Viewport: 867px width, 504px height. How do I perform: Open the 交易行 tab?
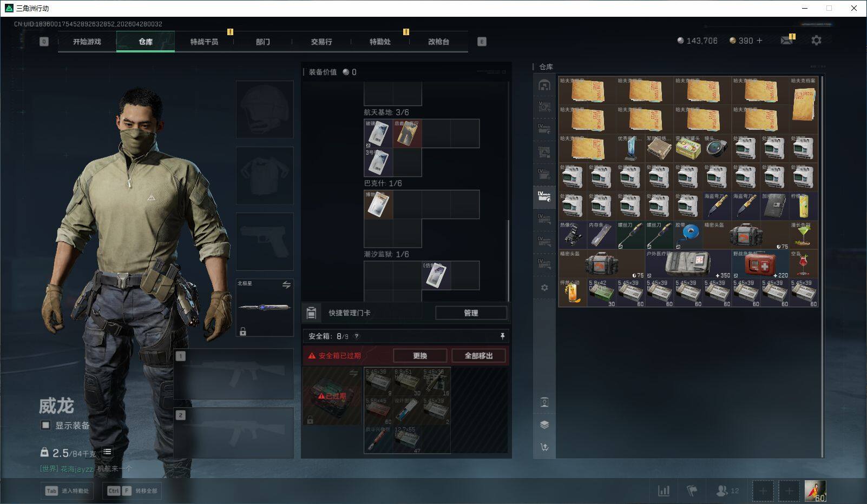pyautogui.click(x=321, y=42)
